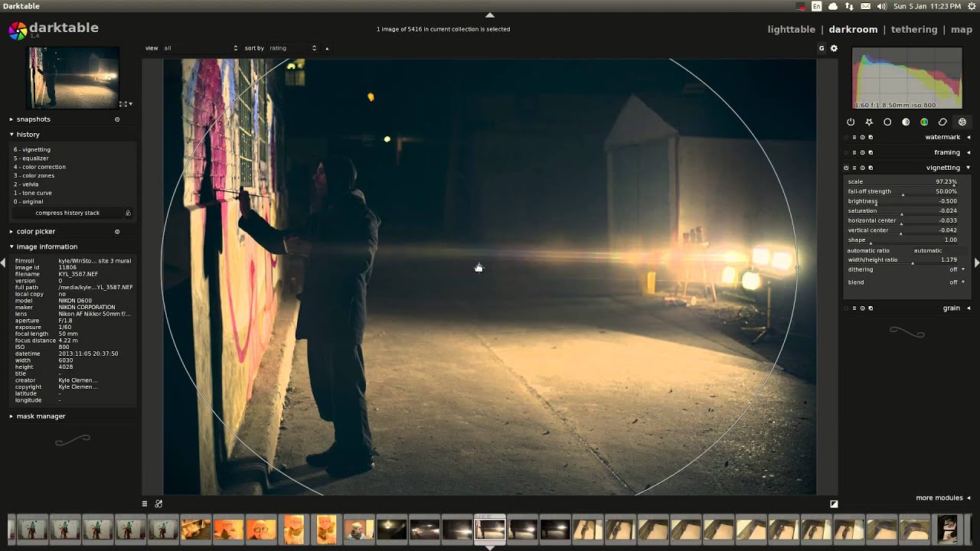Switch to darkroom view
Screen dimensions: 980x551
(x=853, y=30)
